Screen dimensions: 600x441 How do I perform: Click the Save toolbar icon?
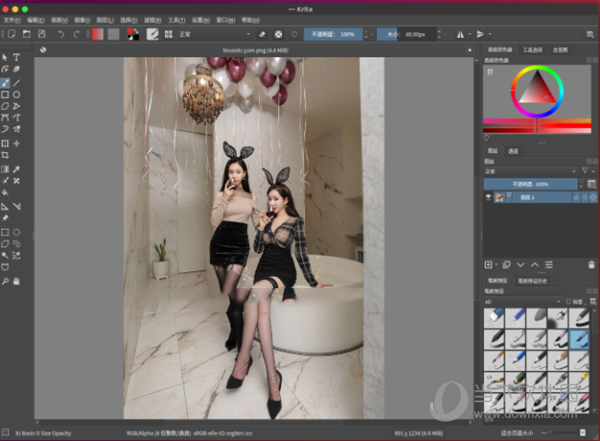coord(41,34)
